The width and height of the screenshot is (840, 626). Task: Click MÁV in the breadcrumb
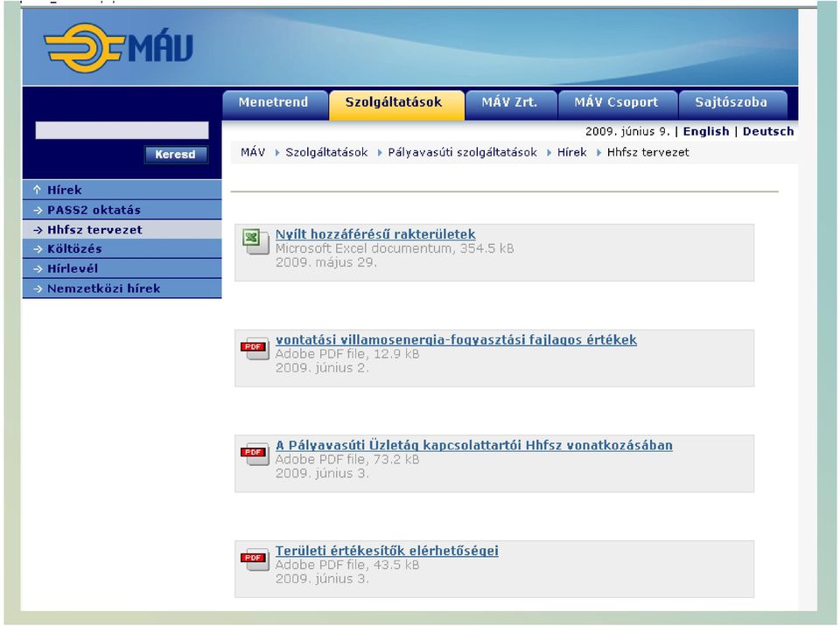[x=253, y=152]
